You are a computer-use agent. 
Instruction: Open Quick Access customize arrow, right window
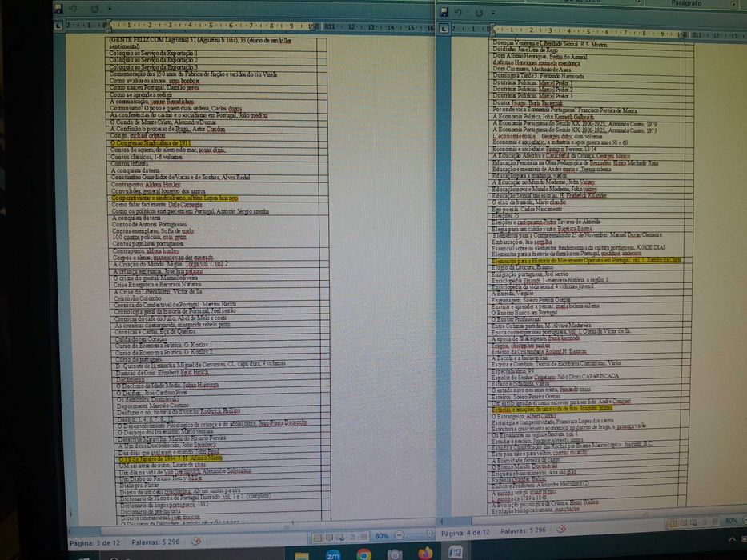point(493,13)
